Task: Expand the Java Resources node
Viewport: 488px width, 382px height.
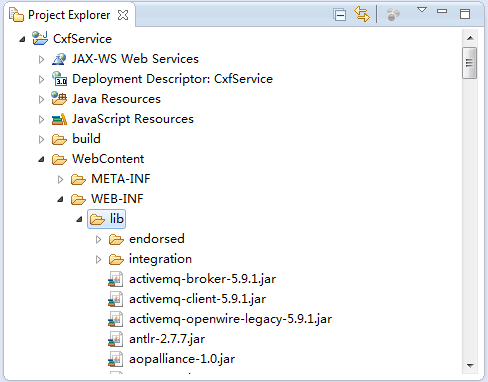Action: point(41,99)
